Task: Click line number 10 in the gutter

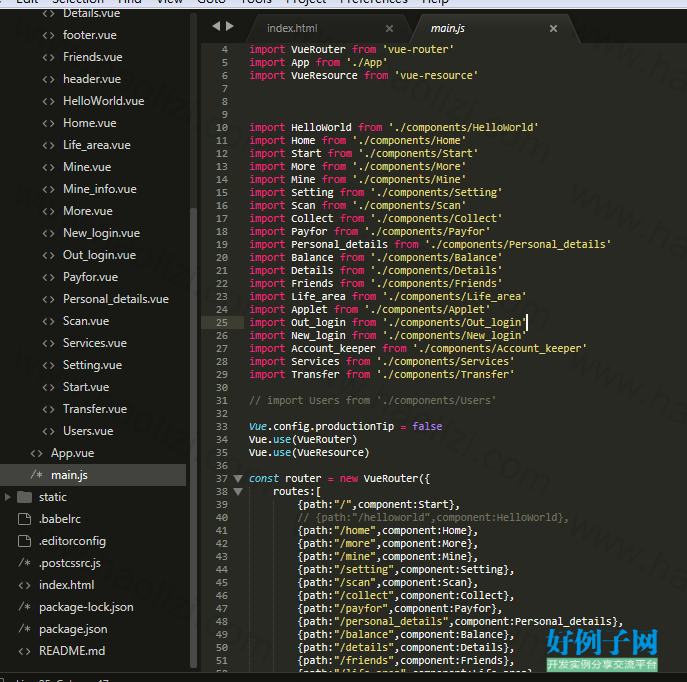Action: (x=222, y=127)
